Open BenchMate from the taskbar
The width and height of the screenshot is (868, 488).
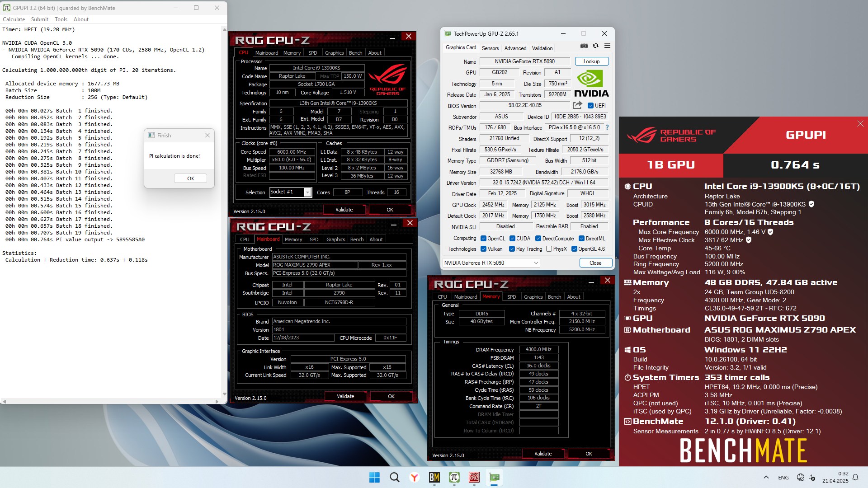pyautogui.click(x=434, y=477)
